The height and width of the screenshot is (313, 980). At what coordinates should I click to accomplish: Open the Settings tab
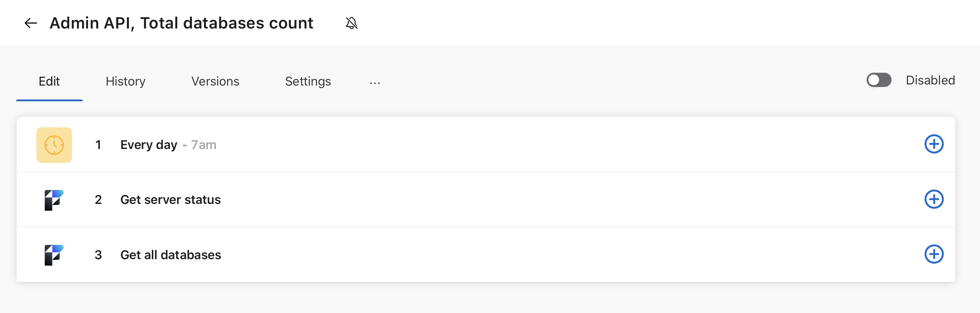308,81
